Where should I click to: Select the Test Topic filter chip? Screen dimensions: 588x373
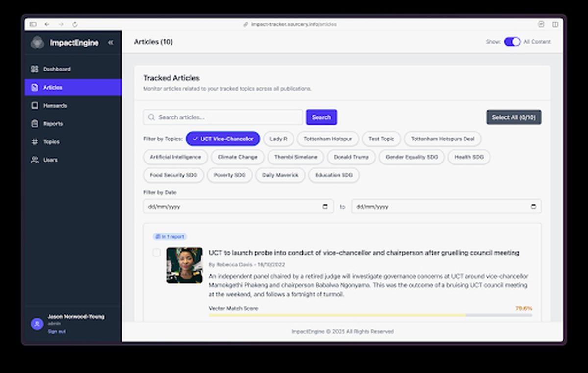coord(382,139)
